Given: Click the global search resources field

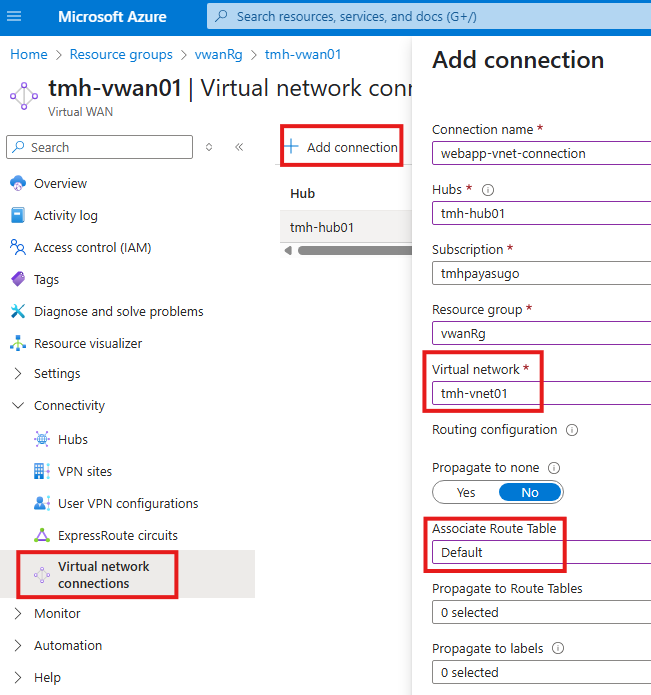Looking at the screenshot, I should coord(429,16).
